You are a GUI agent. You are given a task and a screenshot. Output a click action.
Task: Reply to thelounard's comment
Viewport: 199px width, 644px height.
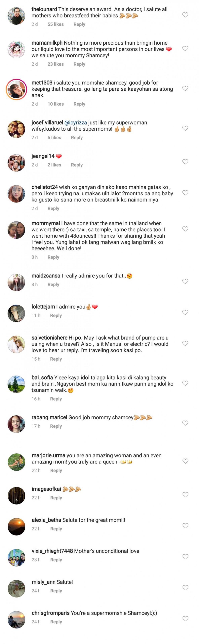[79, 24]
